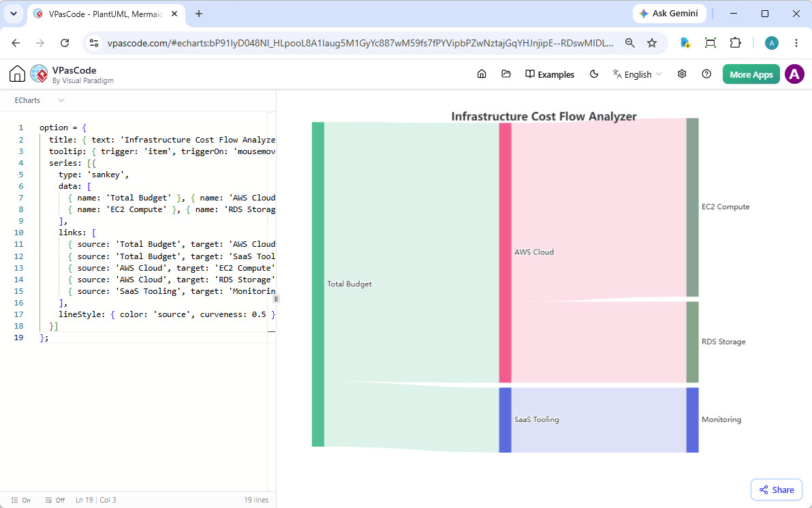The width and height of the screenshot is (812, 508).
Task: Reload the page
Action: click(x=65, y=43)
